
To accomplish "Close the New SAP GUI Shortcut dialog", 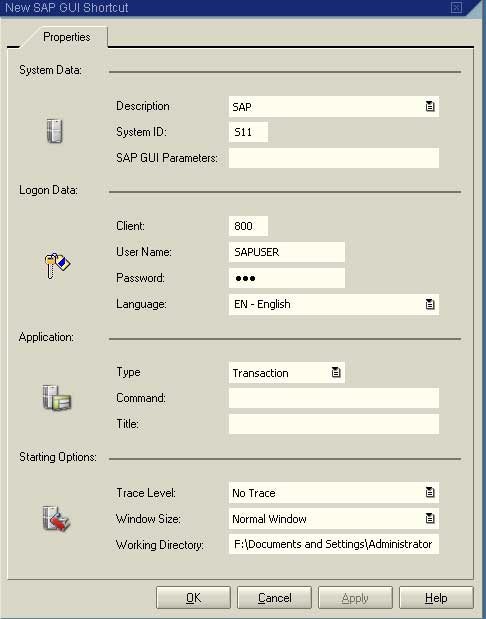I will [x=456, y=8].
